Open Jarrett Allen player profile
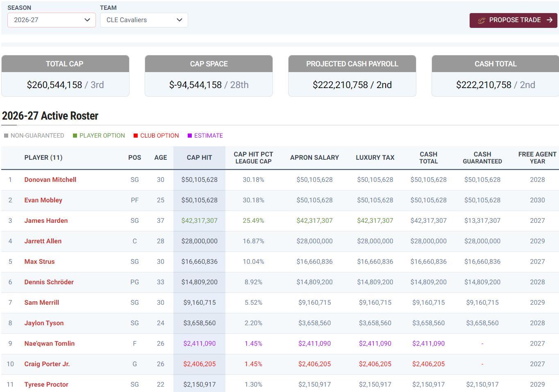Image resolution: width=559 pixels, height=392 pixels. [43, 241]
